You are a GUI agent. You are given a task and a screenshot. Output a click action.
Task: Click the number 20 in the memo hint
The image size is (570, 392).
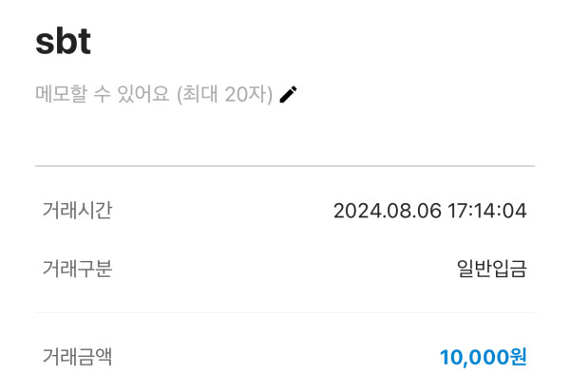point(237,95)
